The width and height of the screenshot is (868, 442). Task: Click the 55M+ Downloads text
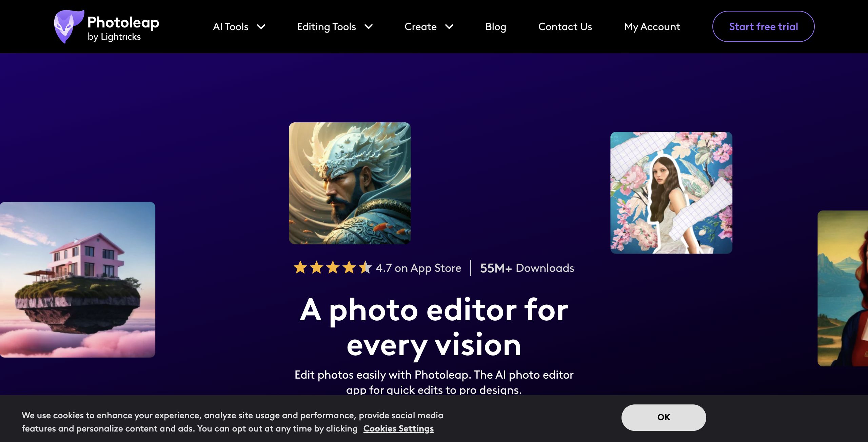coord(527,268)
